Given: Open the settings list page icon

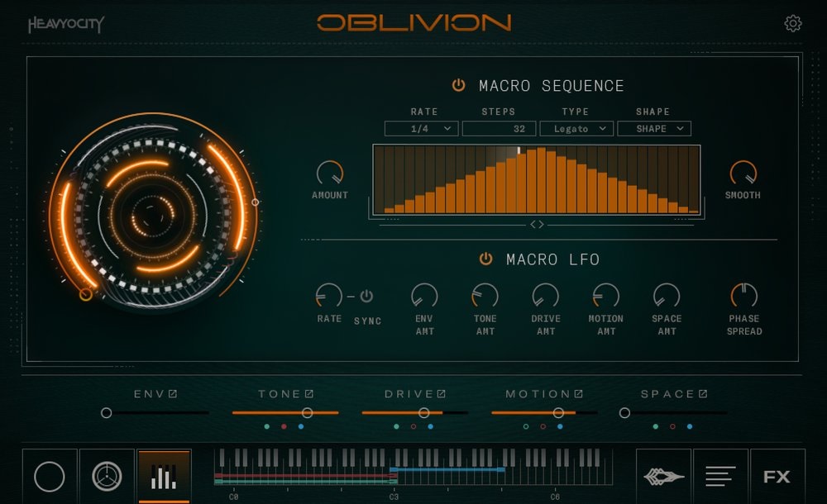Looking at the screenshot, I should coord(720,476).
